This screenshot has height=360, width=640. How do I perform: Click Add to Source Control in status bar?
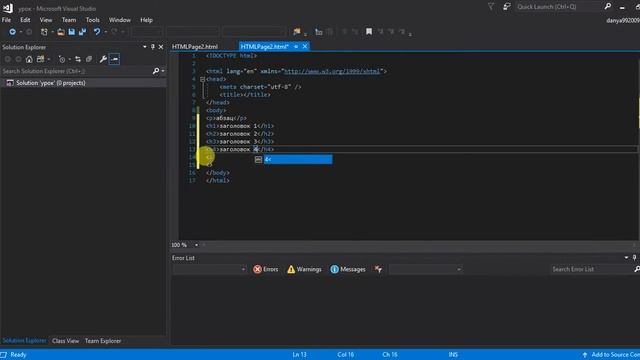coord(611,355)
